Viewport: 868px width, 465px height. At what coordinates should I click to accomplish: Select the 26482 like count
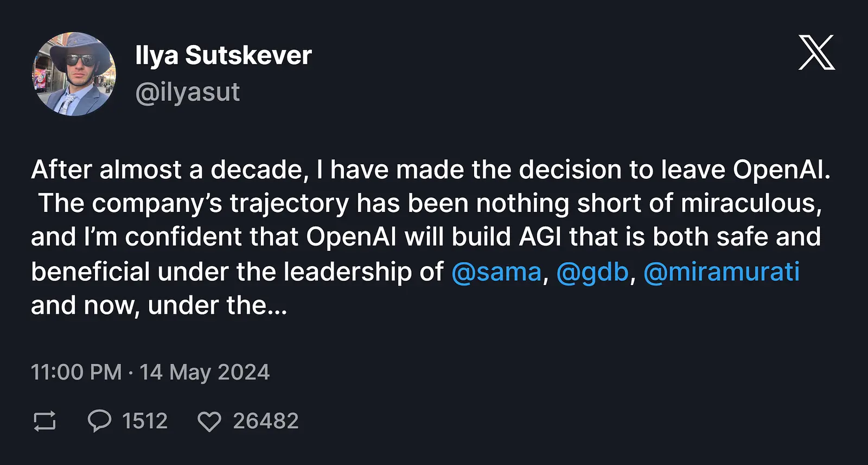point(266,421)
